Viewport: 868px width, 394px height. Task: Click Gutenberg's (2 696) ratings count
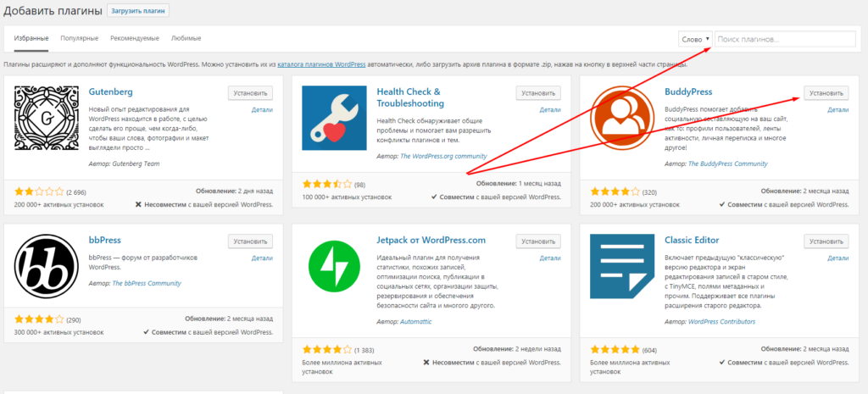[76, 192]
